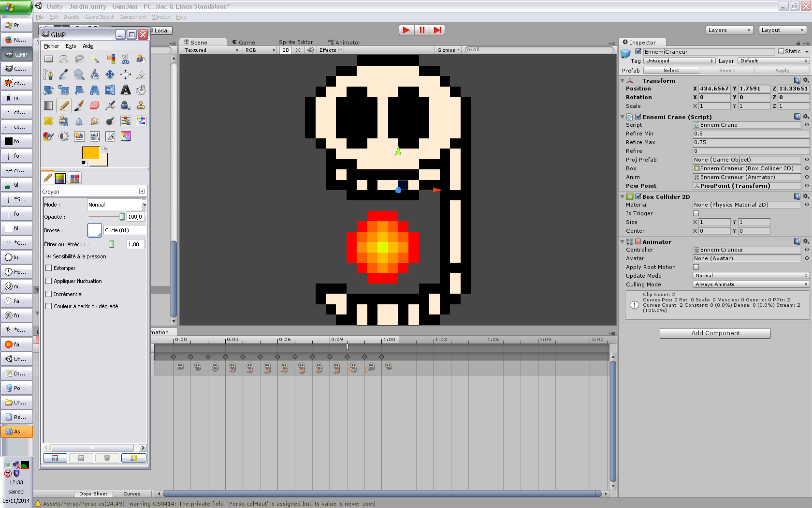The width and height of the screenshot is (812, 508).
Task: Enable the Estomper checkbox
Action: (x=49, y=268)
